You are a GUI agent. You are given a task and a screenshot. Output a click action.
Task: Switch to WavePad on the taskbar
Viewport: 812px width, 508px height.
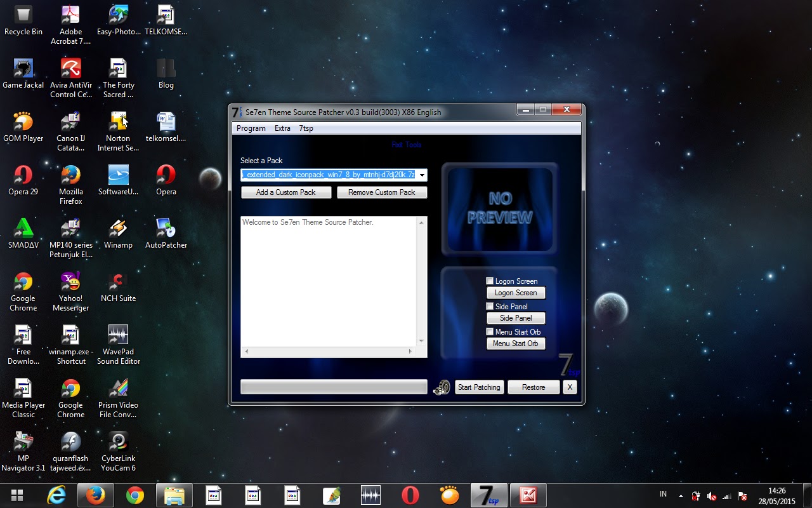(370, 495)
